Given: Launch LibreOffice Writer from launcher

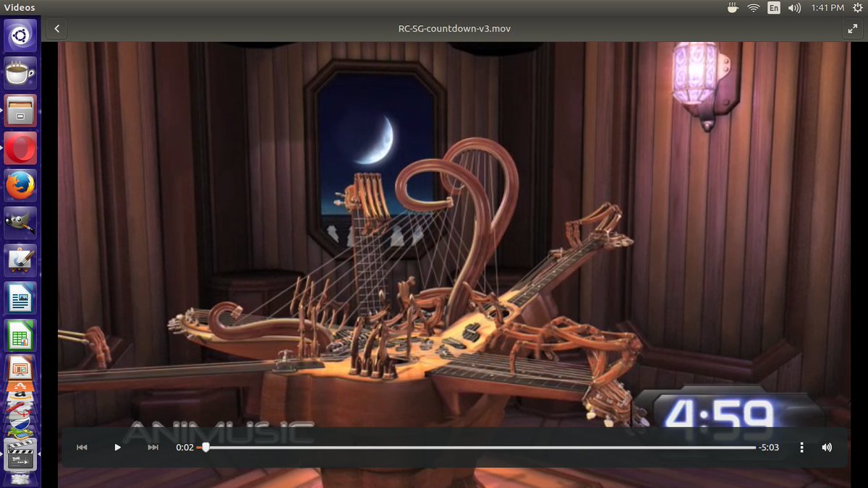Looking at the screenshot, I should pos(20,299).
